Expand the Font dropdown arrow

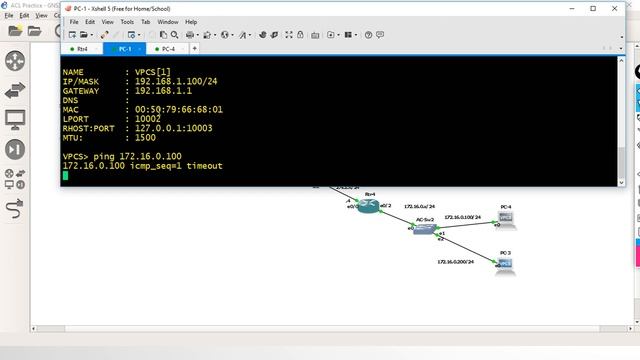click(x=250, y=35)
